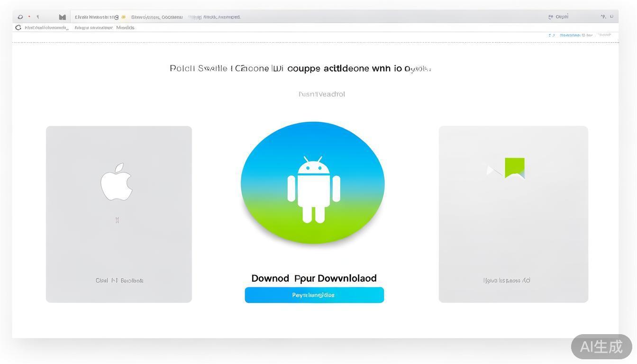Click the small square icon at top-right corner

(x=611, y=17)
